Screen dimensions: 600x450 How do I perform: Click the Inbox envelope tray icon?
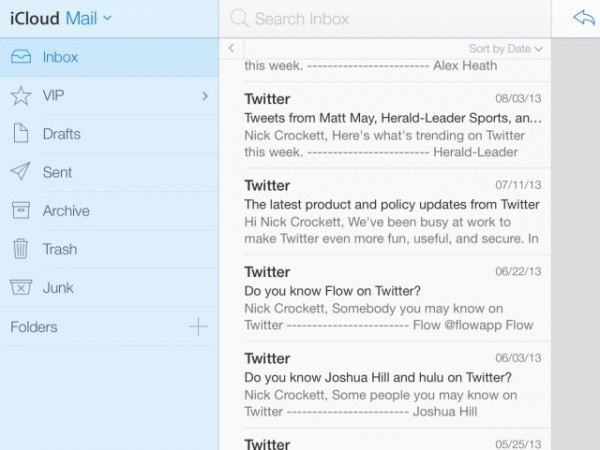click(20, 57)
